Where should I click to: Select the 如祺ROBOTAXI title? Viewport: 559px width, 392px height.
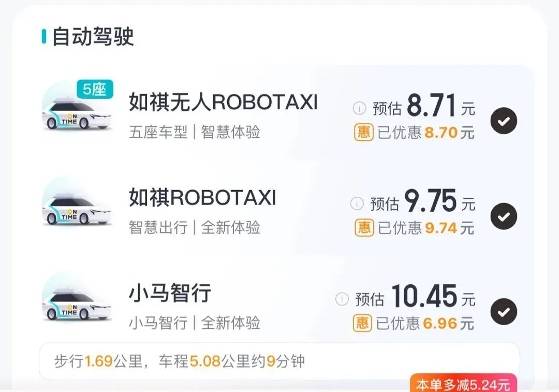click(x=202, y=198)
